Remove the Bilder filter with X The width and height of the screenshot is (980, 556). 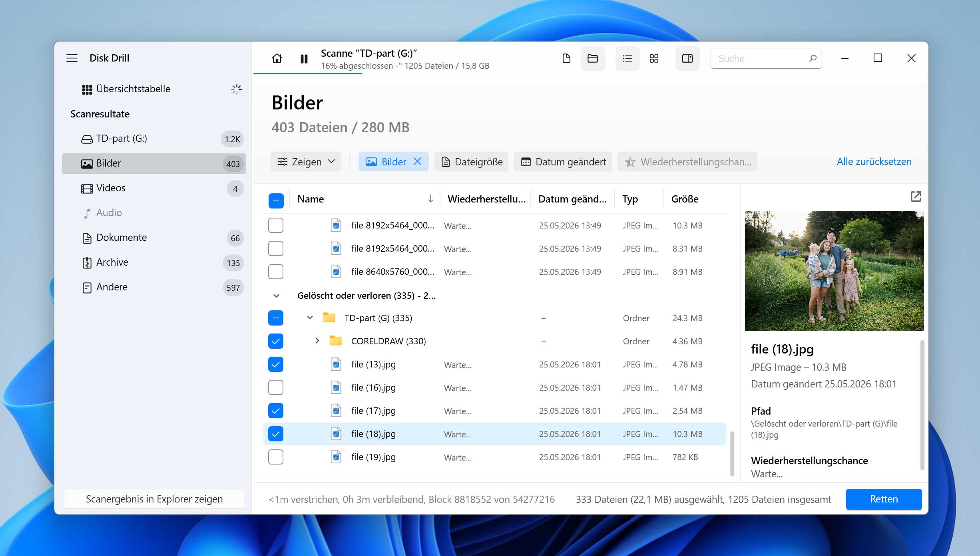417,161
